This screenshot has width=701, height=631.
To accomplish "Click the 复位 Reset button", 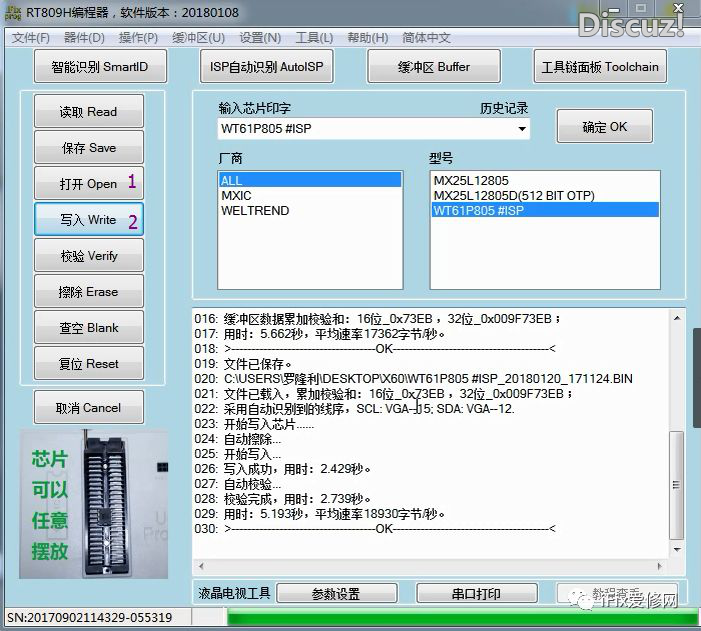I will 89,364.
